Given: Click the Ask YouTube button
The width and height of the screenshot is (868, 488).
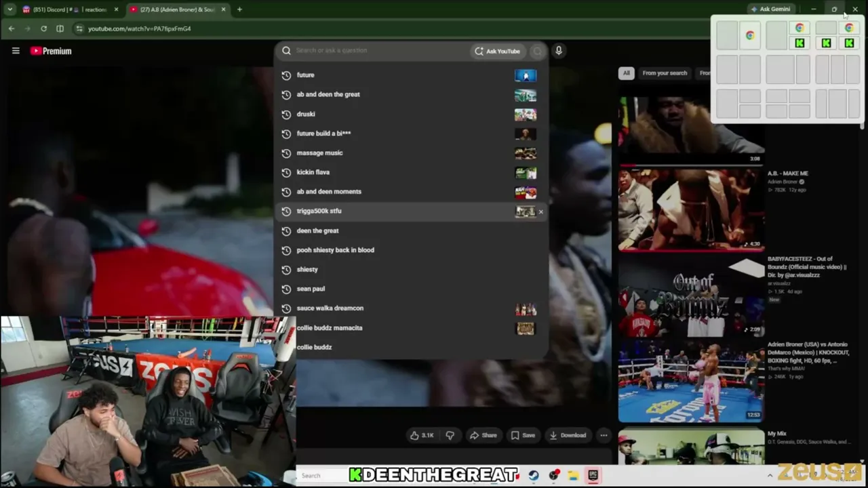Looking at the screenshot, I should pyautogui.click(x=497, y=51).
